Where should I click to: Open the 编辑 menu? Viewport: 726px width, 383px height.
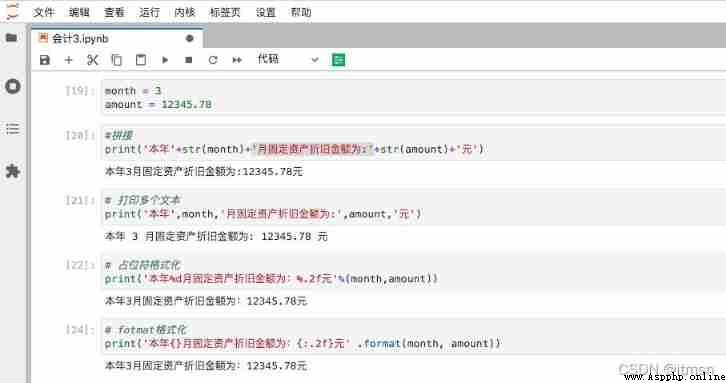coord(79,12)
